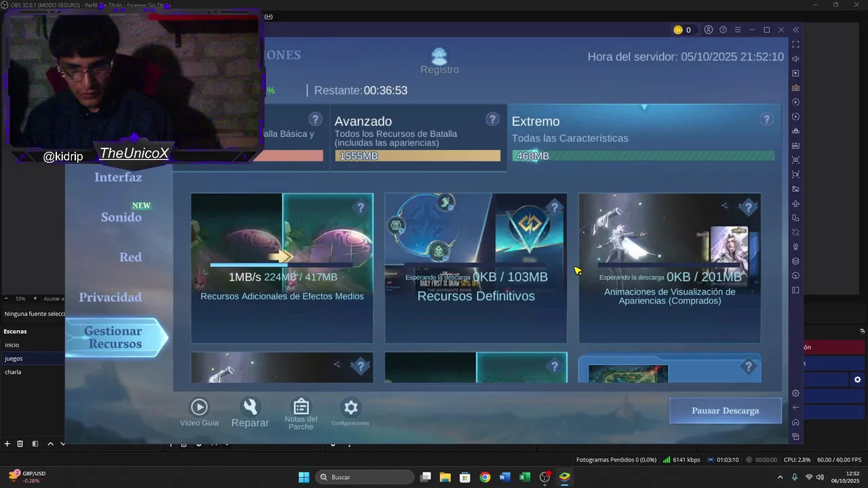868x488 pixels.
Task: Select the juegos scene in OBS
Action: pos(33,359)
